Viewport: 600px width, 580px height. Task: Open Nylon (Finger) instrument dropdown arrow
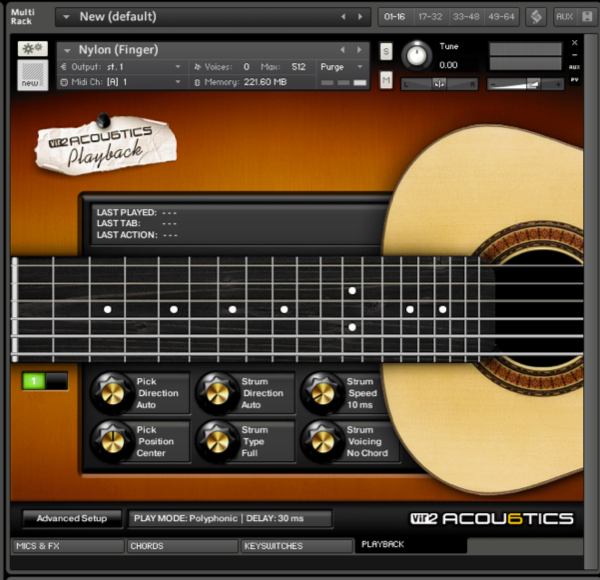coord(67,51)
